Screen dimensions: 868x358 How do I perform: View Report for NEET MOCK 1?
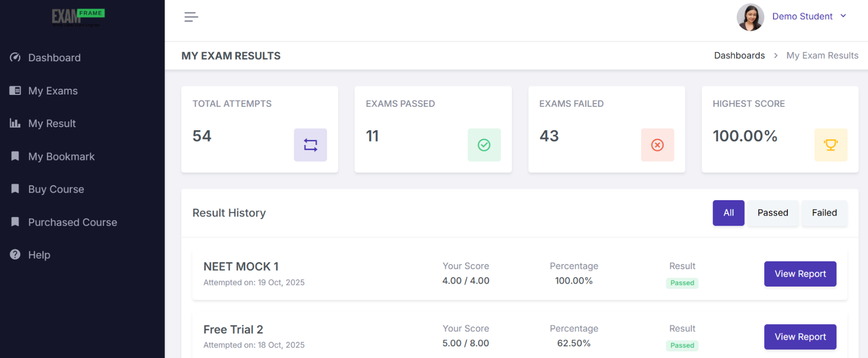(x=800, y=274)
